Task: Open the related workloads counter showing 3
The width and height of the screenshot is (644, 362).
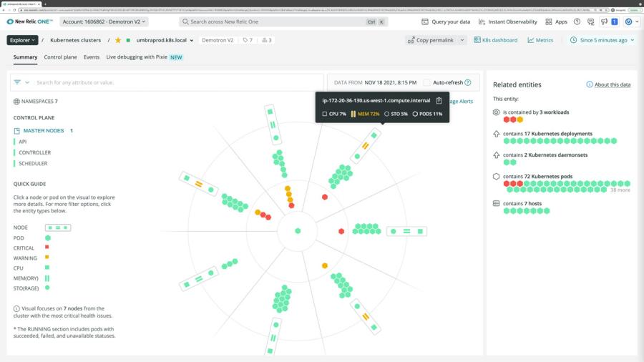Action: tap(267, 40)
